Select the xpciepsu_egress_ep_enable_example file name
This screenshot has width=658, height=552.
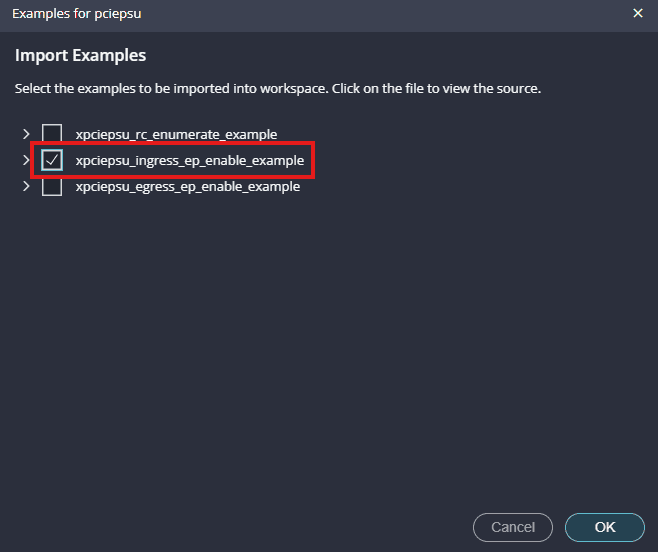tap(187, 187)
